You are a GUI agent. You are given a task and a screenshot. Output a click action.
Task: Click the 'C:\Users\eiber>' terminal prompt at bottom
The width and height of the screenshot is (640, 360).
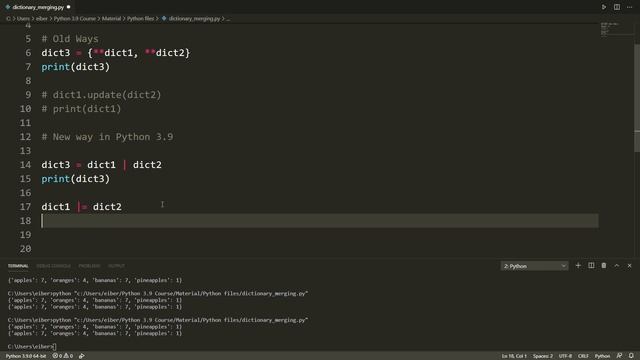31,347
